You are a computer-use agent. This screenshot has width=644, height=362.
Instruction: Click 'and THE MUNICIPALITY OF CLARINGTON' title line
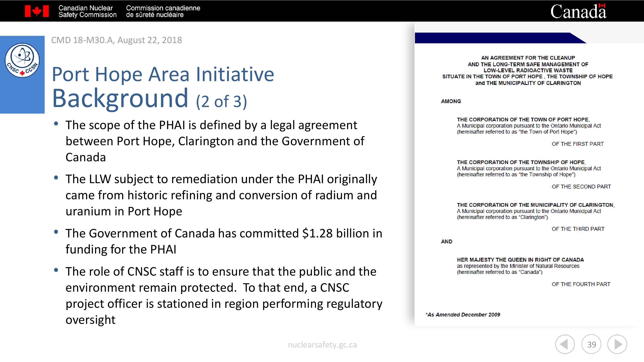tap(528, 83)
